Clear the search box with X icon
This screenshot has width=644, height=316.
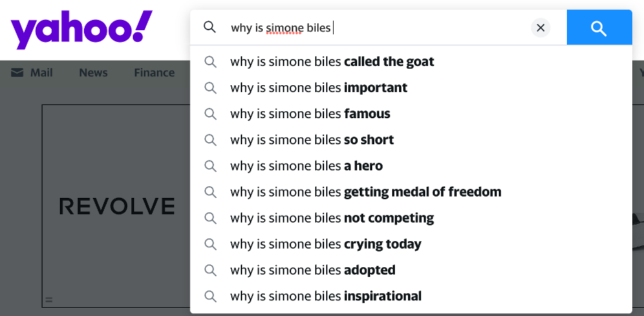point(541,27)
